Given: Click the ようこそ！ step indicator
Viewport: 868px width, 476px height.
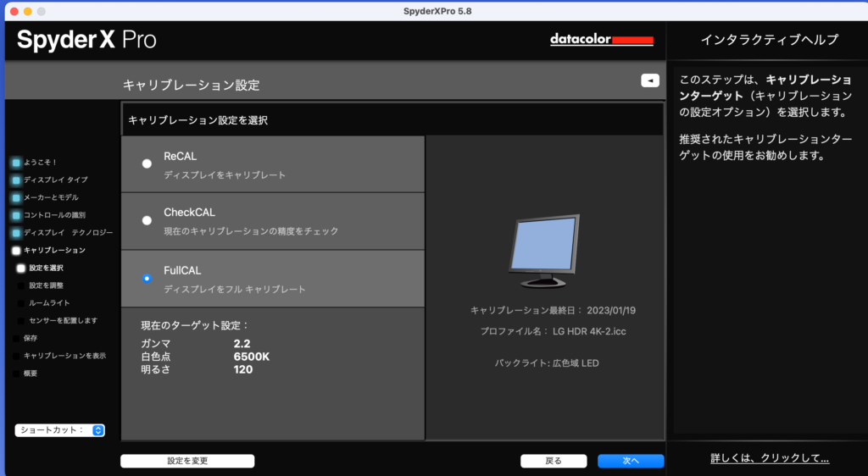Looking at the screenshot, I should click(x=16, y=163).
